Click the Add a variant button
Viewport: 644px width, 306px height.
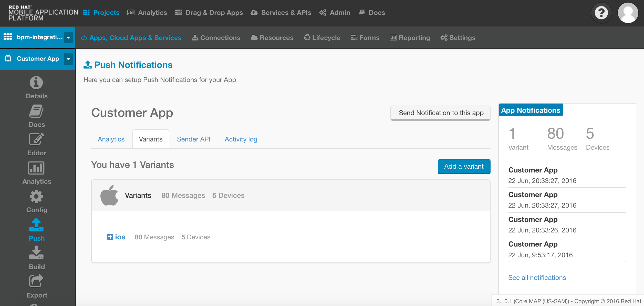pyautogui.click(x=464, y=166)
